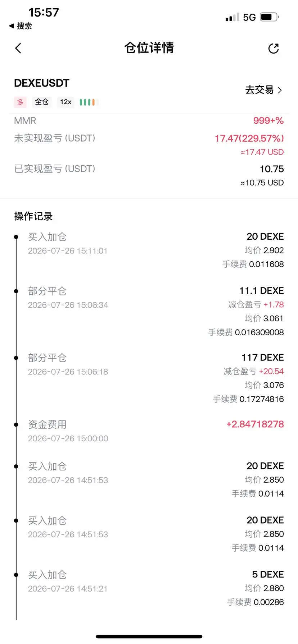Tap the 全仓 cross margin tag
Viewport: 298px width, 644px height.
click(42, 102)
